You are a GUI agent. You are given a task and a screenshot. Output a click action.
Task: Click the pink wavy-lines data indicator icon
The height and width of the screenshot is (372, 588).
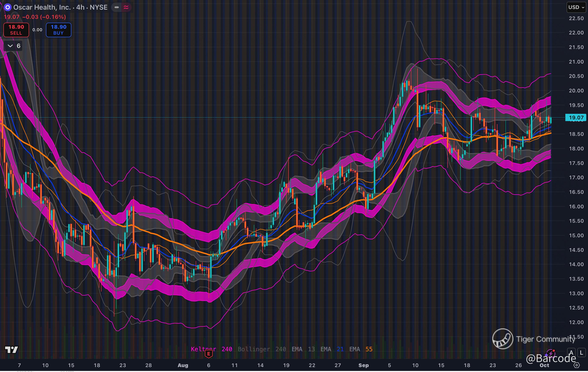[126, 7]
